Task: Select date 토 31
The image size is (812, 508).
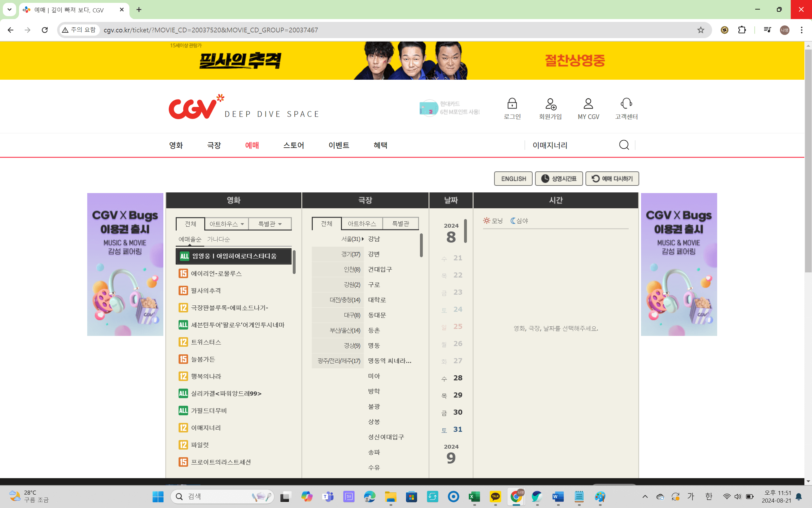Action: click(452, 429)
